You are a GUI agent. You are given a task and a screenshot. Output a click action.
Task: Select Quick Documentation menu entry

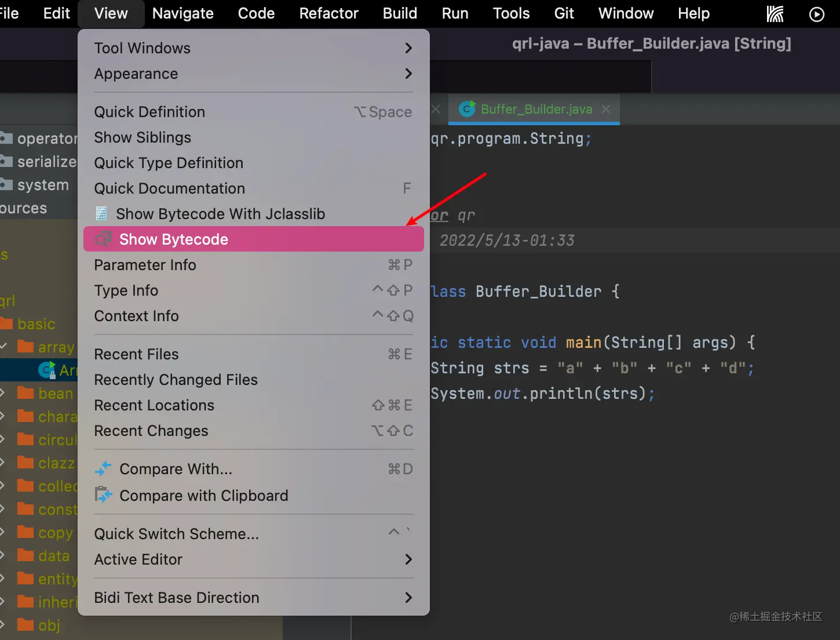[170, 188]
